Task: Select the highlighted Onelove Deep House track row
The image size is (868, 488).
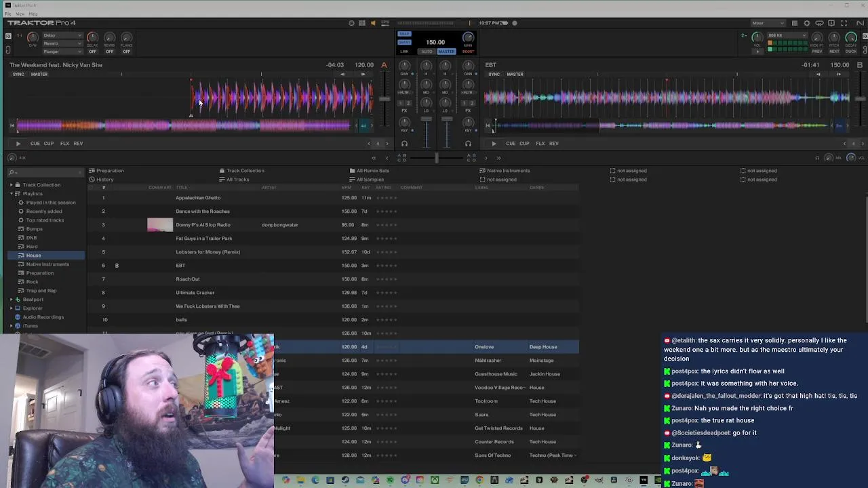Action: pyautogui.click(x=426, y=347)
